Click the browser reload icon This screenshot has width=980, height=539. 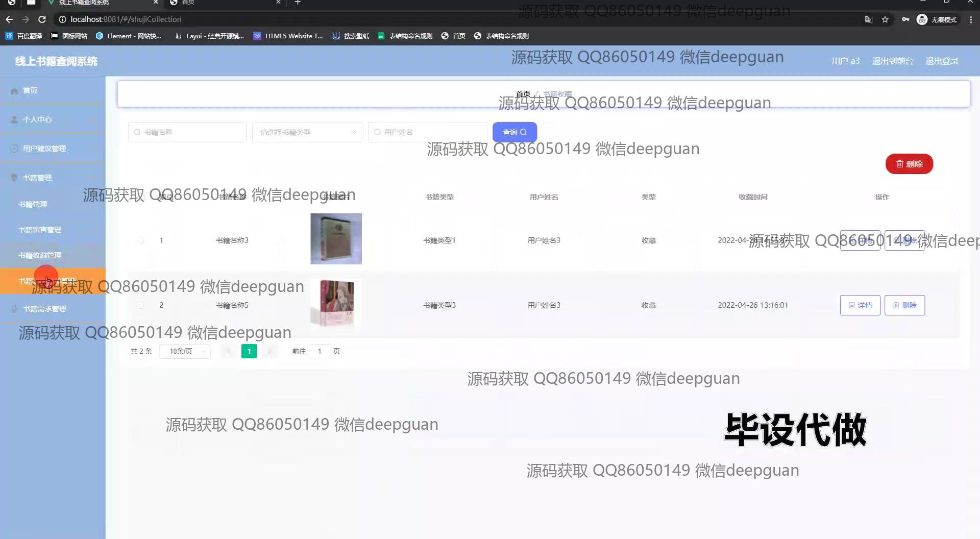click(42, 19)
